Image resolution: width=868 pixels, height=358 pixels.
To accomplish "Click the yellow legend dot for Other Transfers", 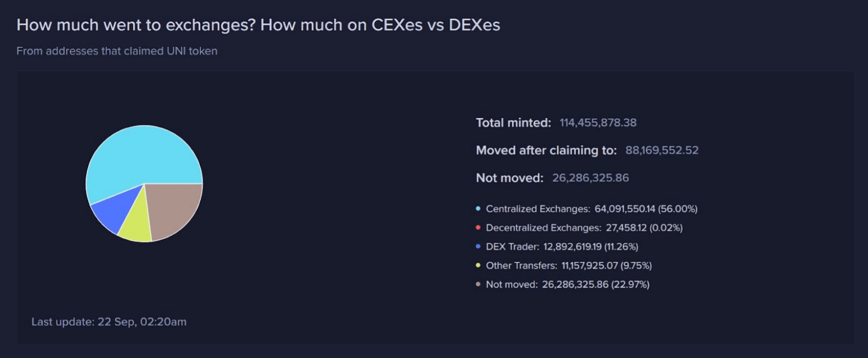I will [x=478, y=266].
